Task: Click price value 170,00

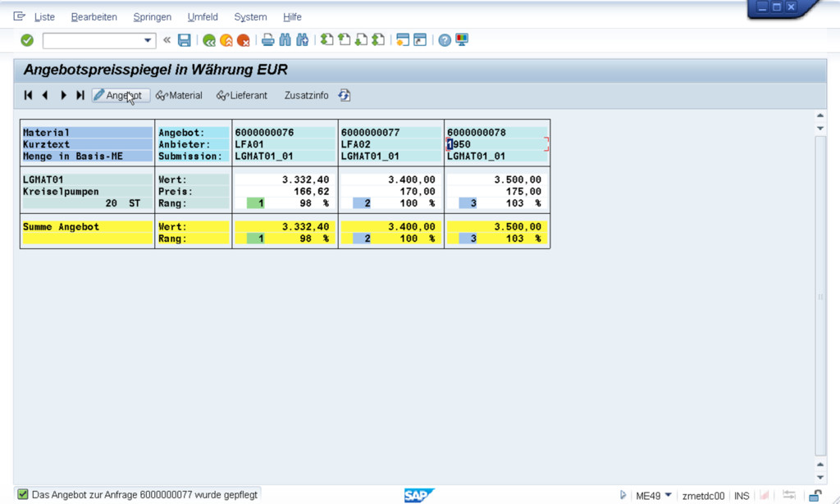Action: 418,192
